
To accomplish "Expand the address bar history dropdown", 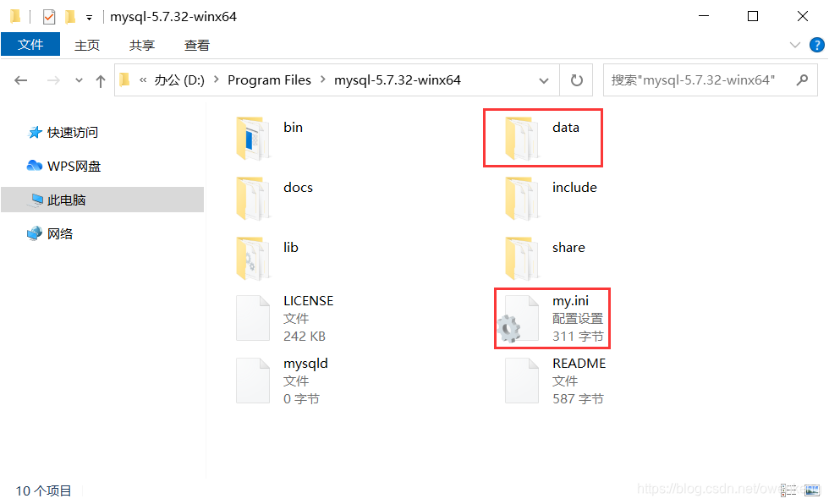I will coord(543,81).
